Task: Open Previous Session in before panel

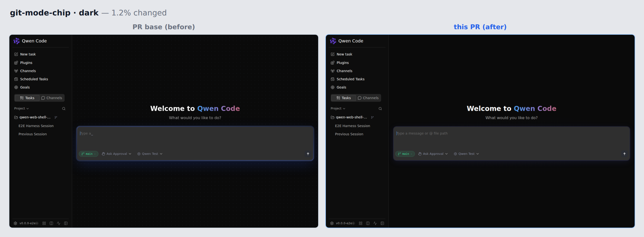Action: [x=33, y=134]
